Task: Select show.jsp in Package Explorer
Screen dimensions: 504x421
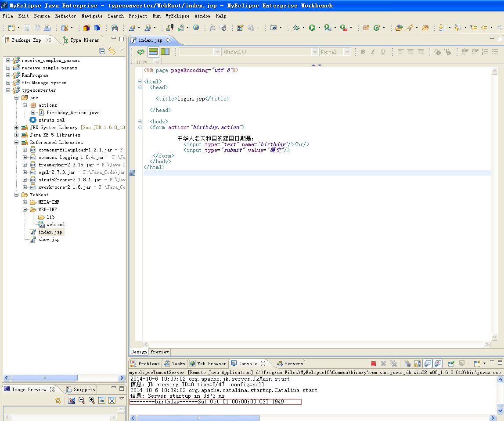Action: (49, 239)
